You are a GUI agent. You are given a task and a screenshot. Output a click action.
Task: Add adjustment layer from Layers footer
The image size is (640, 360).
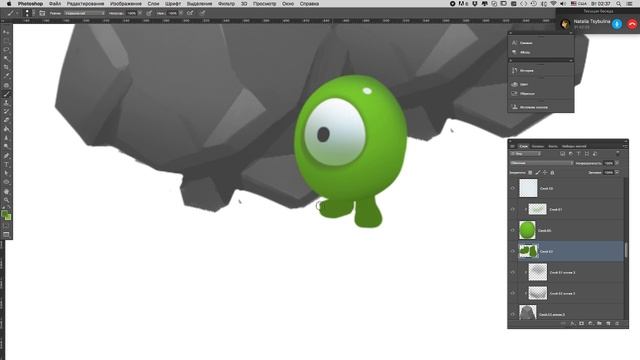pos(590,323)
